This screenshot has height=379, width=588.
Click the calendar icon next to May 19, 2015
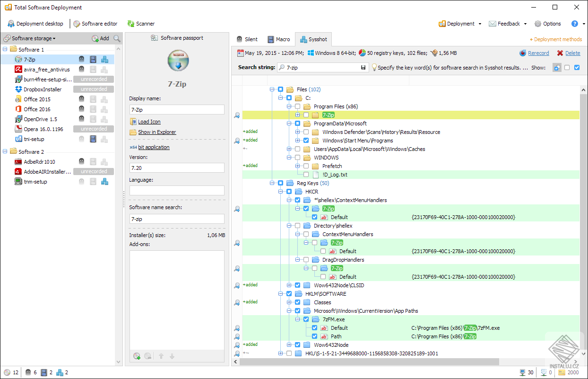point(240,53)
